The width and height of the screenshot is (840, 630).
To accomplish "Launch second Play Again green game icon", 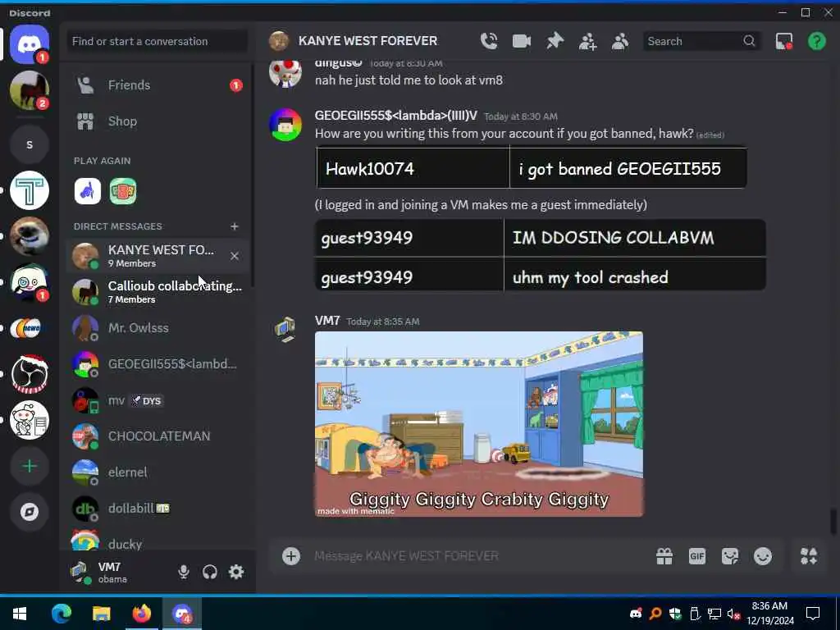I will tap(123, 191).
